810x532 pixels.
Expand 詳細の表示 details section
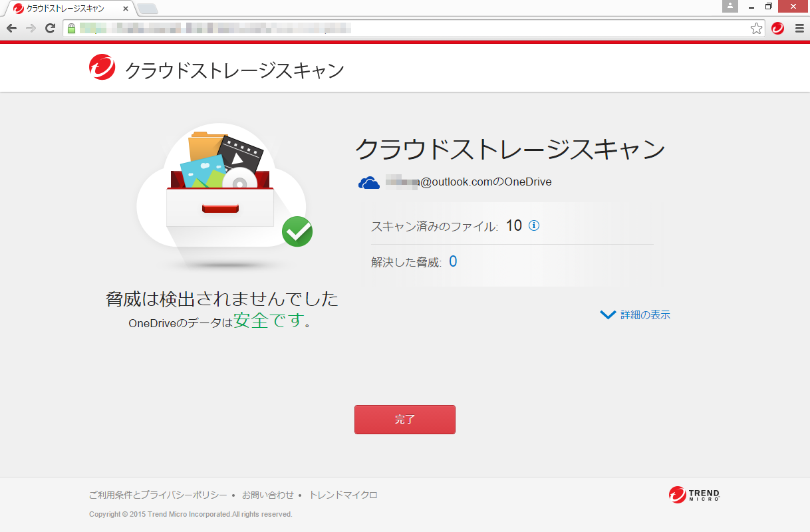point(635,315)
